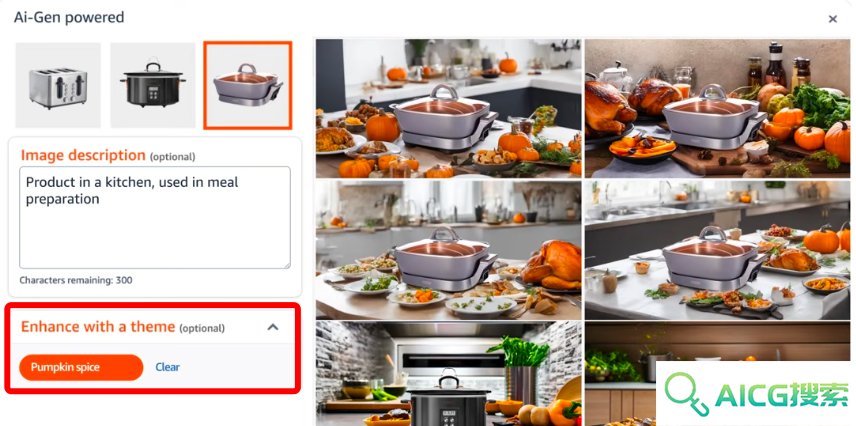The height and width of the screenshot is (426, 856).
Task: Open first generated image with pumpkins on counter
Action: click(x=448, y=108)
